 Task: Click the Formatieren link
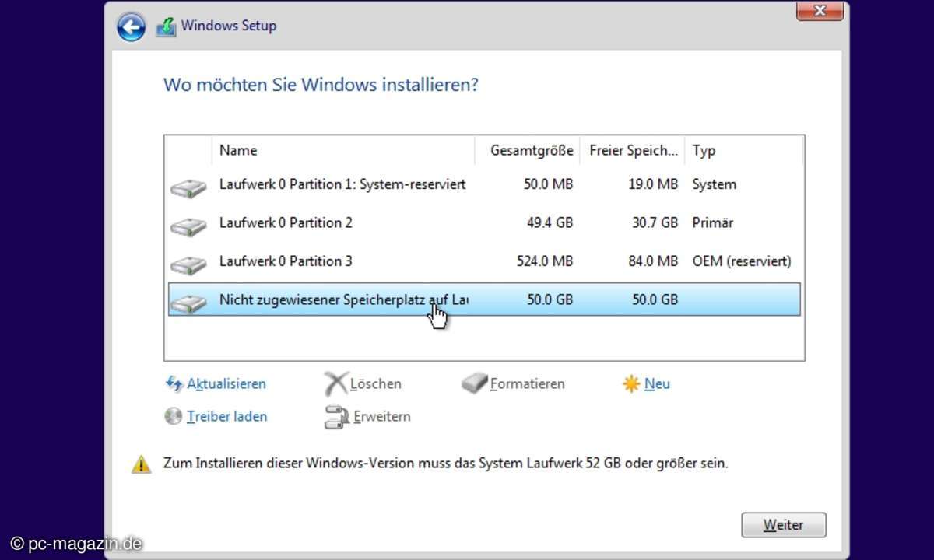click(528, 383)
